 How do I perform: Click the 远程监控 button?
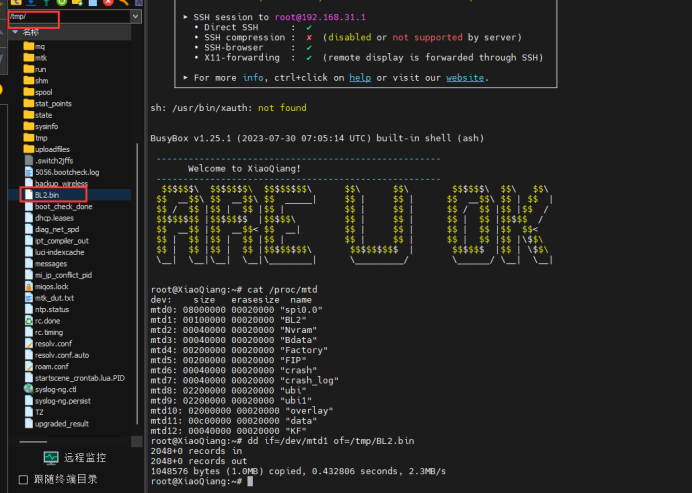85,457
